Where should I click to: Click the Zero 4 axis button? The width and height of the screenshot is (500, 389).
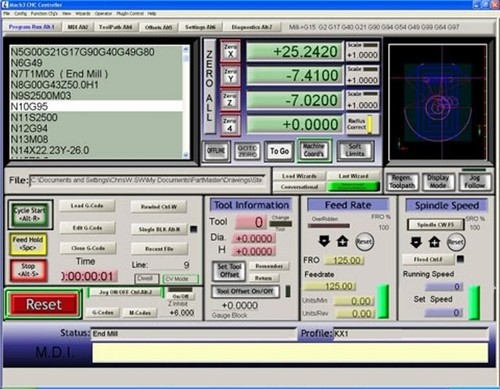230,125
